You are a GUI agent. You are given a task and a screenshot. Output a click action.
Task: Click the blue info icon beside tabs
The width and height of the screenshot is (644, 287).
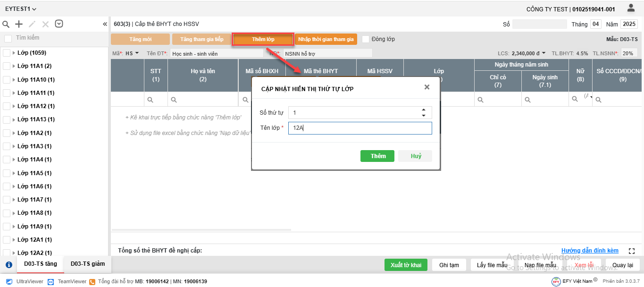[8, 265]
